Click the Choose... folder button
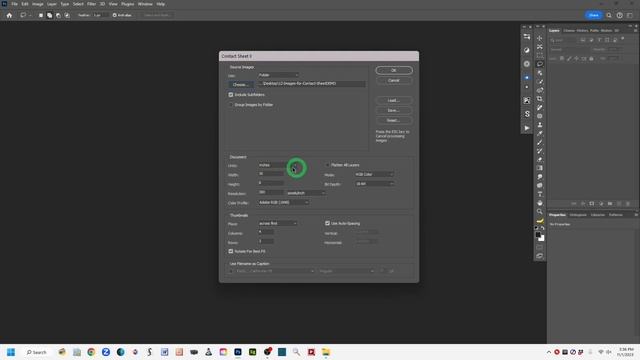Viewport: 640px width, 360px height. (240, 84)
